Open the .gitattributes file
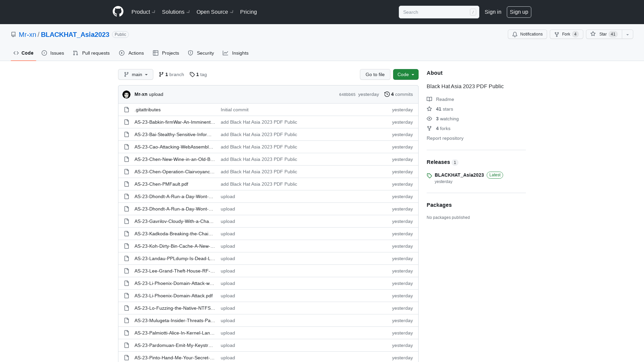 click(x=148, y=110)
